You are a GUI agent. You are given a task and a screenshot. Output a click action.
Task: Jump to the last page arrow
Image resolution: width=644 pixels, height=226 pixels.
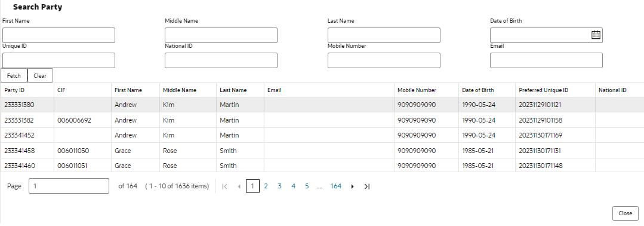(x=367, y=187)
